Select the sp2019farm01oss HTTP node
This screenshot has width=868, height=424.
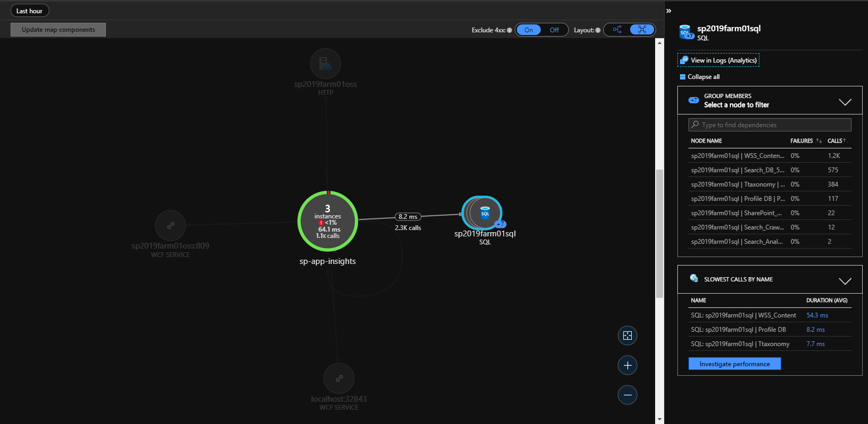click(326, 64)
